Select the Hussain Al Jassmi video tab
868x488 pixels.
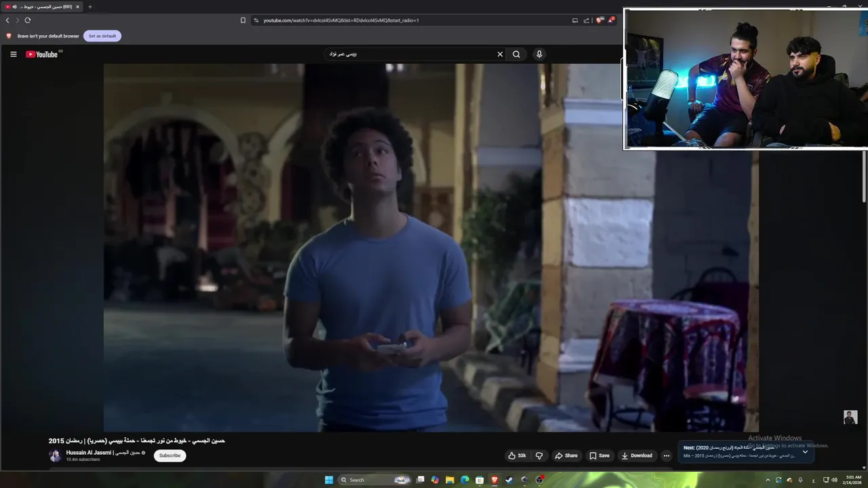pyautogui.click(x=42, y=7)
